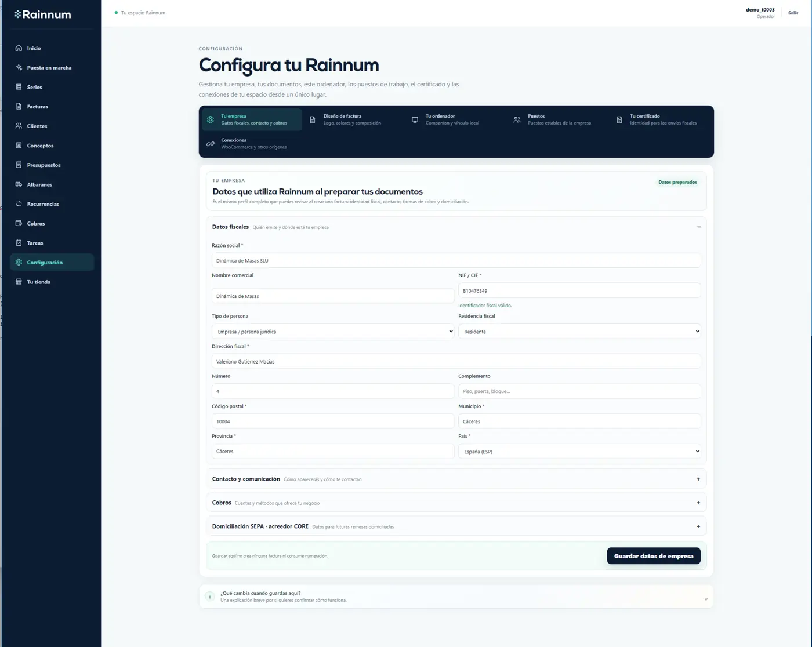Screen dimensions: 812x647
Task: Click the Configuración gear icon in sidebar
Action: pos(19,262)
